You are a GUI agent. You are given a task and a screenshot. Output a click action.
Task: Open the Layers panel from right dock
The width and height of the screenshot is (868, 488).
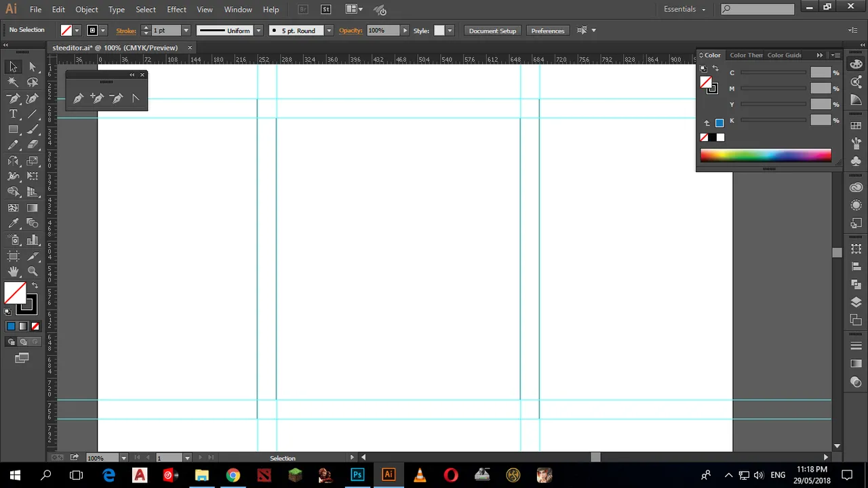coord(856,302)
